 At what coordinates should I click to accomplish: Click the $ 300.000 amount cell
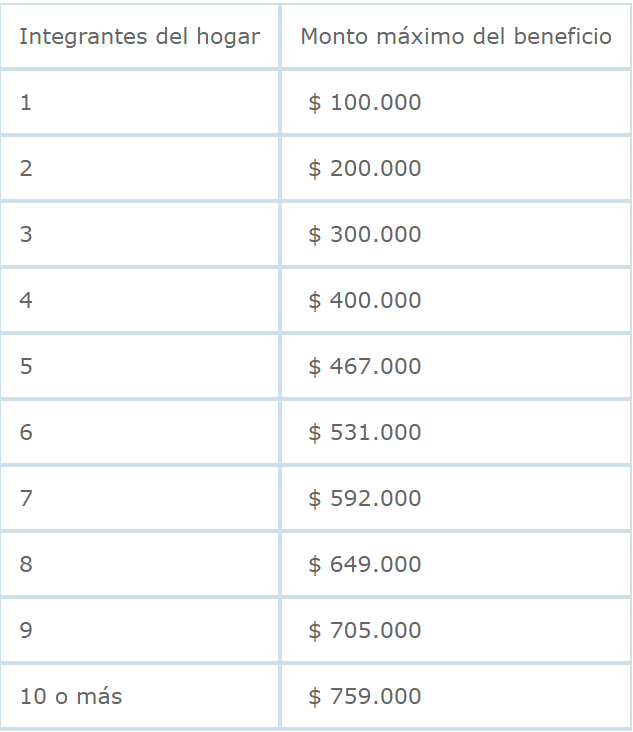tap(365, 235)
